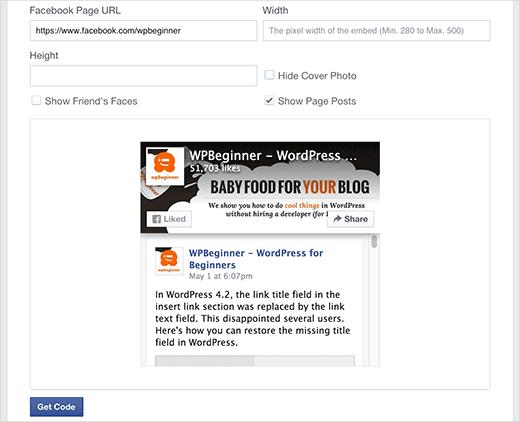Enable the Show Friend's Faces checkbox
Image resolution: width=520 pixels, height=422 pixels.
tap(36, 100)
